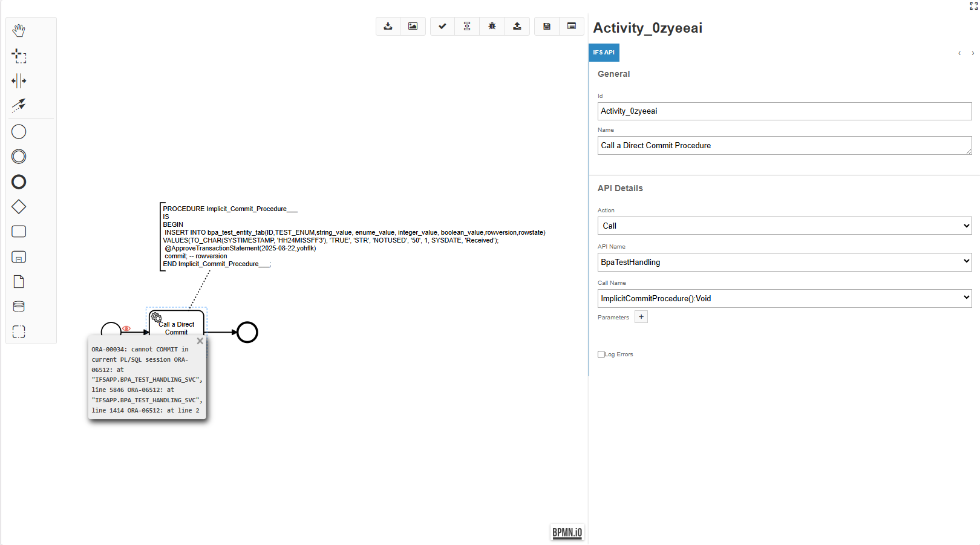The image size is (980, 545).
Task: Create a task from palette
Action: click(x=19, y=232)
